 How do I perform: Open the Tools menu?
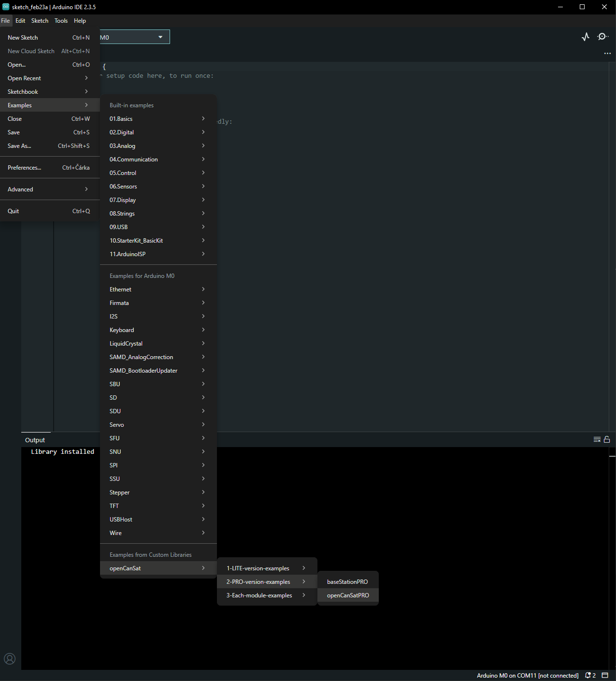[x=61, y=21]
